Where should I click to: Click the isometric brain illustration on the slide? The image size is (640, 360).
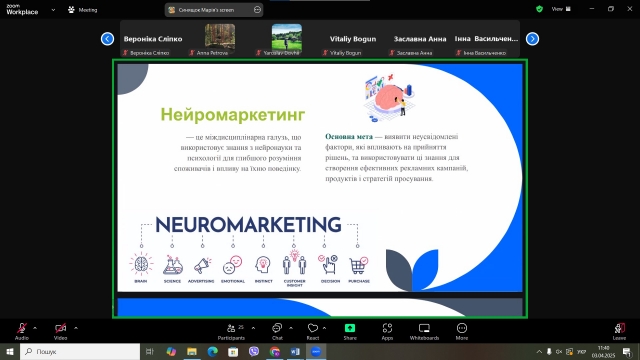tap(389, 98)
